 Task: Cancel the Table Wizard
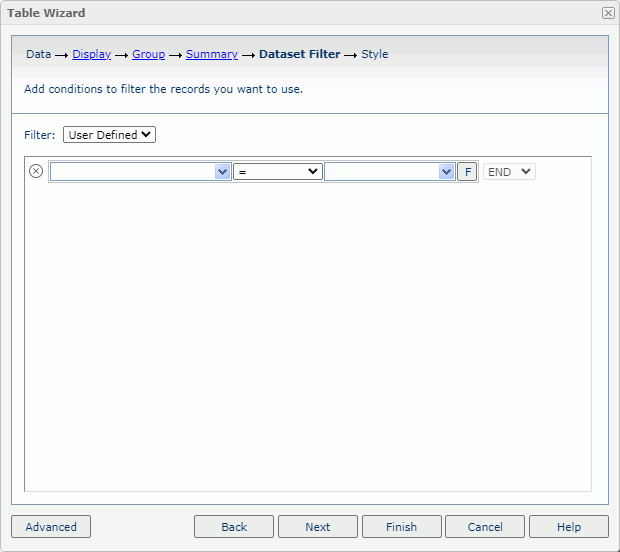click(x=485, y=527)
